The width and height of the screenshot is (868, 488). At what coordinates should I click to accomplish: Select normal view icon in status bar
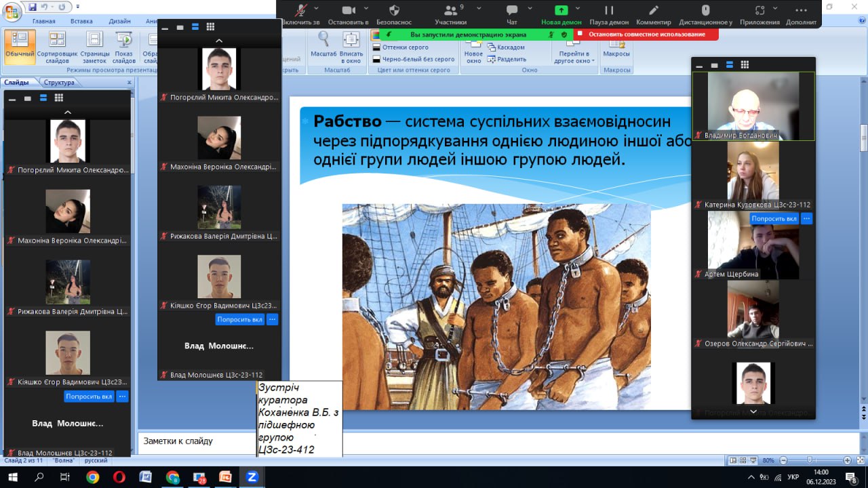pos(734,460)
